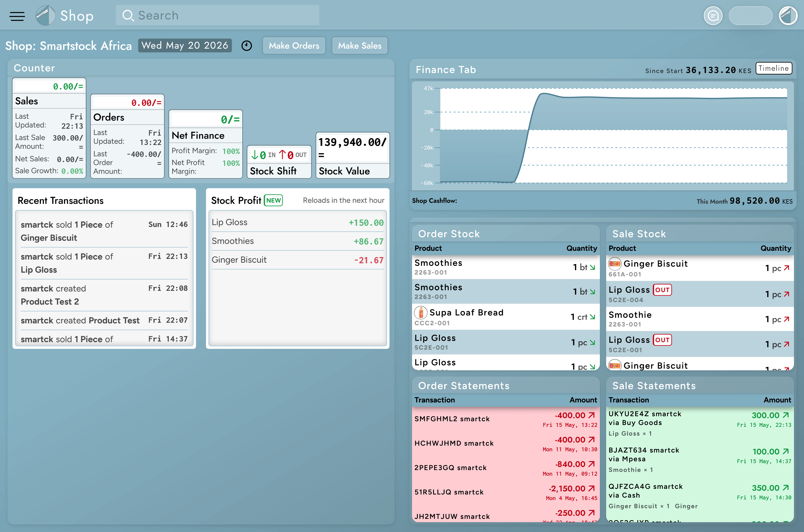Open the chat messages icon
The height and width of the screenshot is (532, 804).
click(713, 16)
